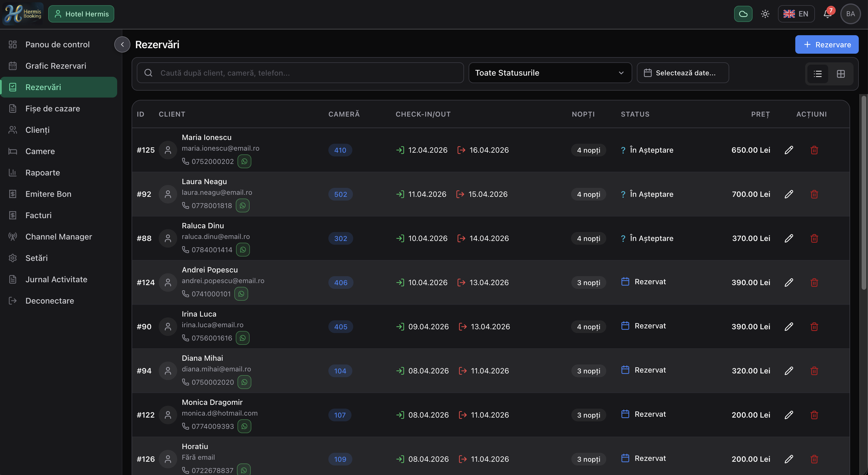
Task: Click the Hotel Hermis button
Action: 81,14
